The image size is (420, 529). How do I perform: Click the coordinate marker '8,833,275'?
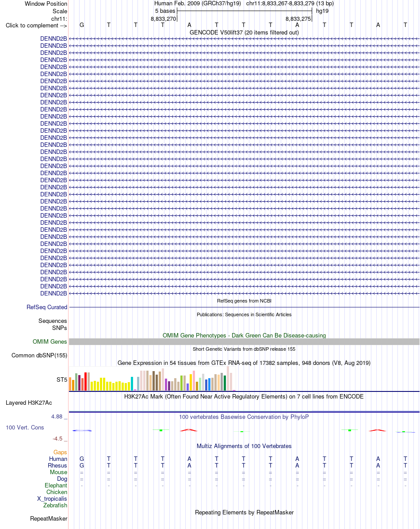point(298,19)
